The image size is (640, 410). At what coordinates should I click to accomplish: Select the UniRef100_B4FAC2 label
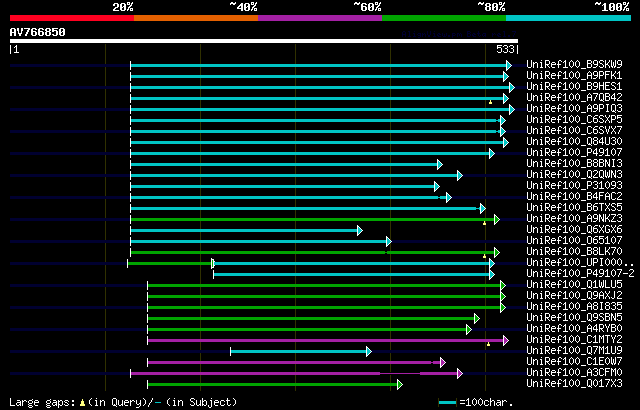(x=574, y=197)
